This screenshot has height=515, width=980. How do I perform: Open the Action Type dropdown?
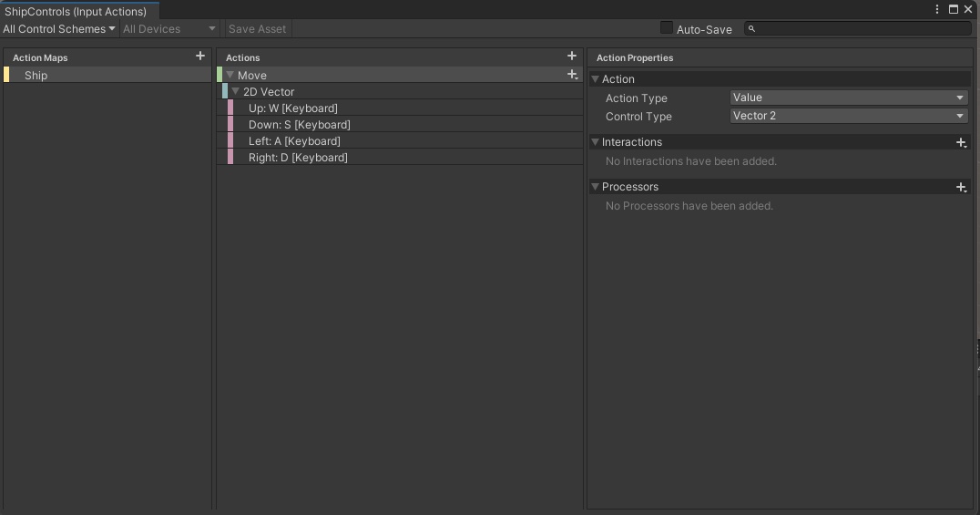tap(848, 98)
